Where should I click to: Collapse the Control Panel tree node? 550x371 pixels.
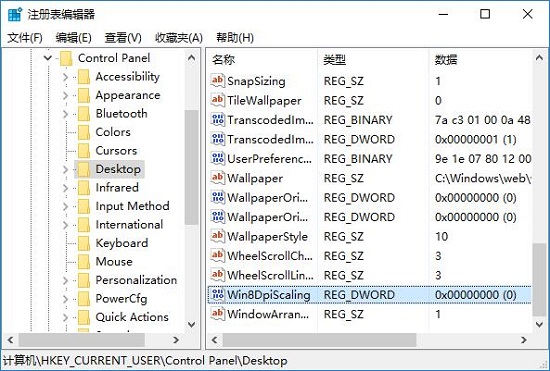point(48,58)
